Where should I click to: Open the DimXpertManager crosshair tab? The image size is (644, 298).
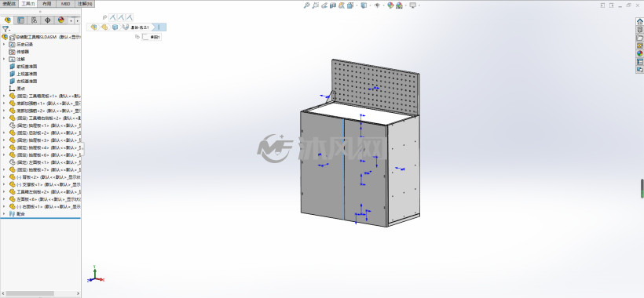click(x=48, y=20)
